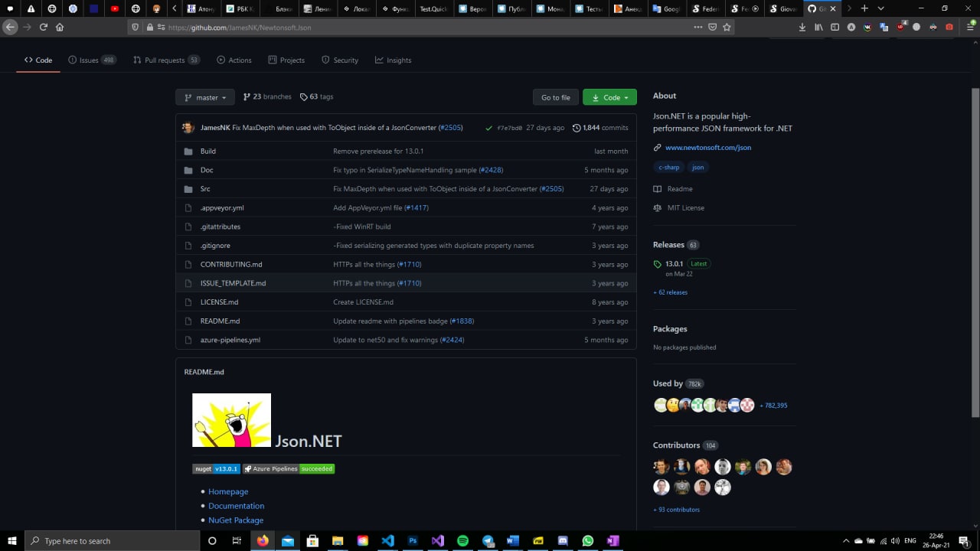
Task: Open the + 782,395 dependents link
Action: point(773,406)
